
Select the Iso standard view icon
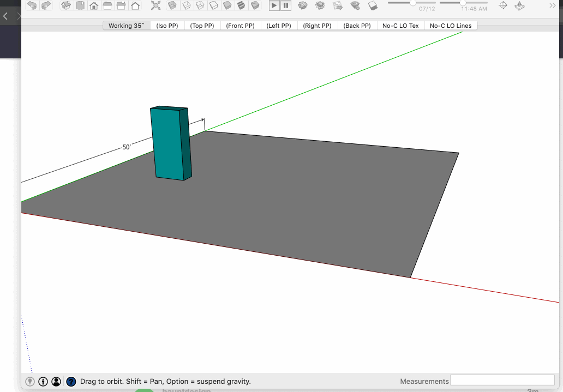(x=66, y=5)
